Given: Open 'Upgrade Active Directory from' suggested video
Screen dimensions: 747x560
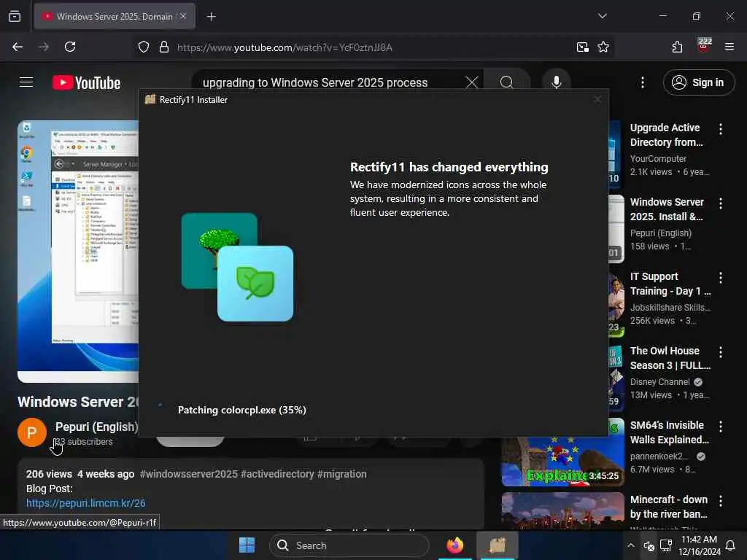Looking at the screenshot, I should tap(666, 135).
